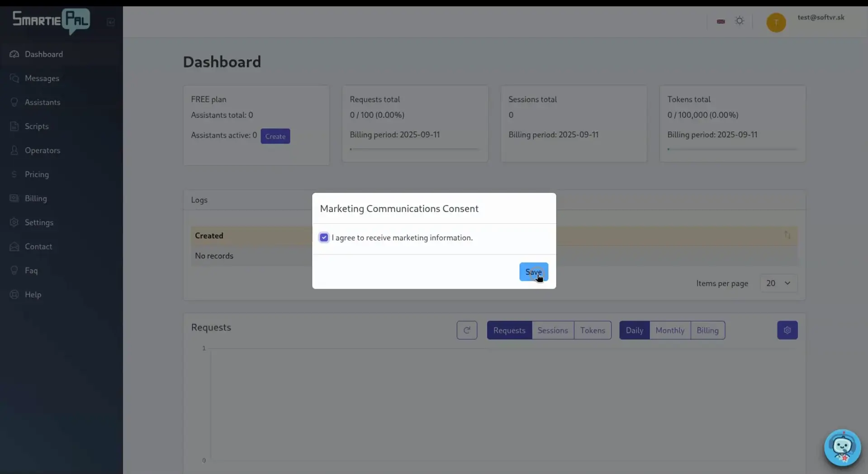Click the Pricing dollar icon
The image size is (868, 474).
pyautogui.click(x=14, y=174)
